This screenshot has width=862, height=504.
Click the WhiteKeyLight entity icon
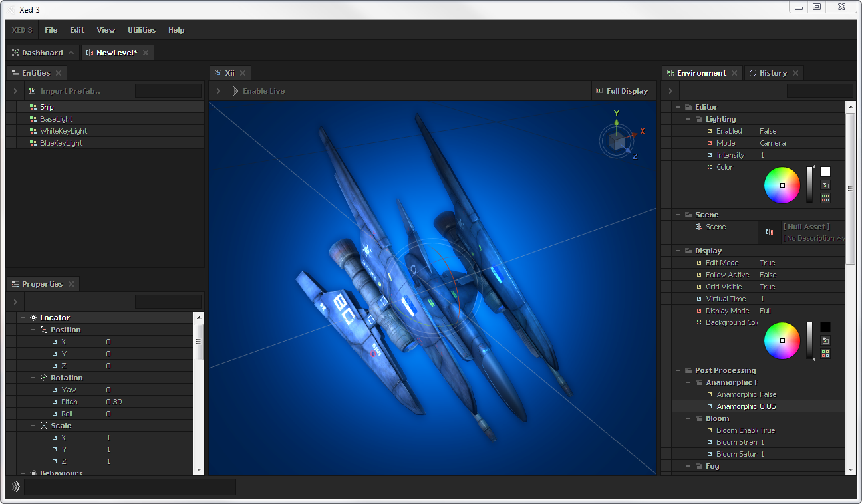point(32,131)
